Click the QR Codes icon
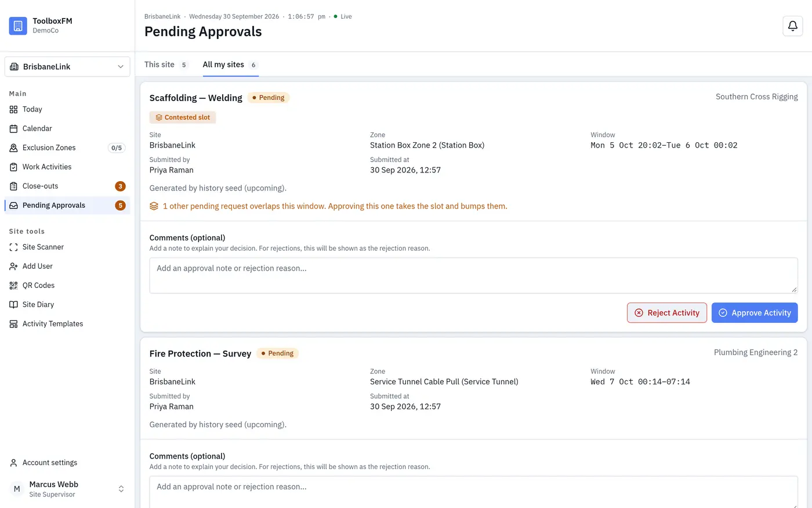 (13, 285)
